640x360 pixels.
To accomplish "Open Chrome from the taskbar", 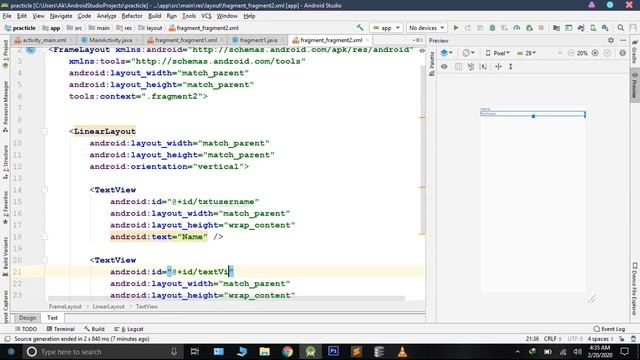I will (x=287, y=351).
